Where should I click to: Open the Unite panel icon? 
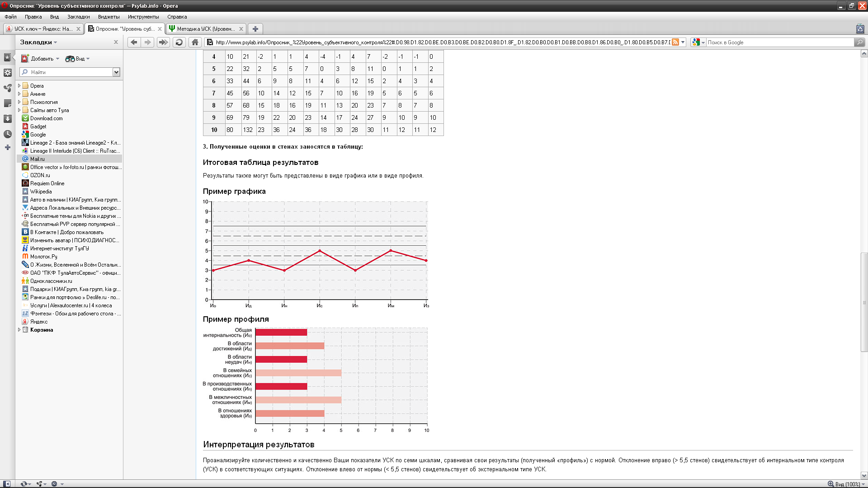coord(8,88)
